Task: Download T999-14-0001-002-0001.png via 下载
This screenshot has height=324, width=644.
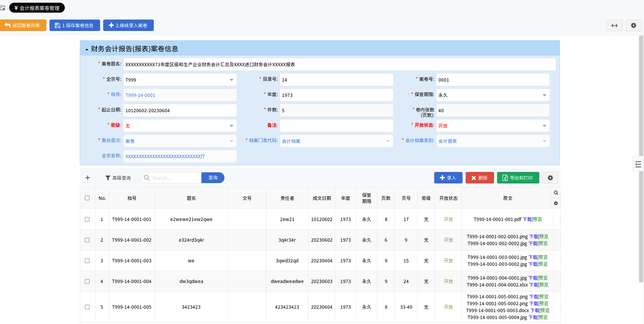Action: tap(534, 237)
